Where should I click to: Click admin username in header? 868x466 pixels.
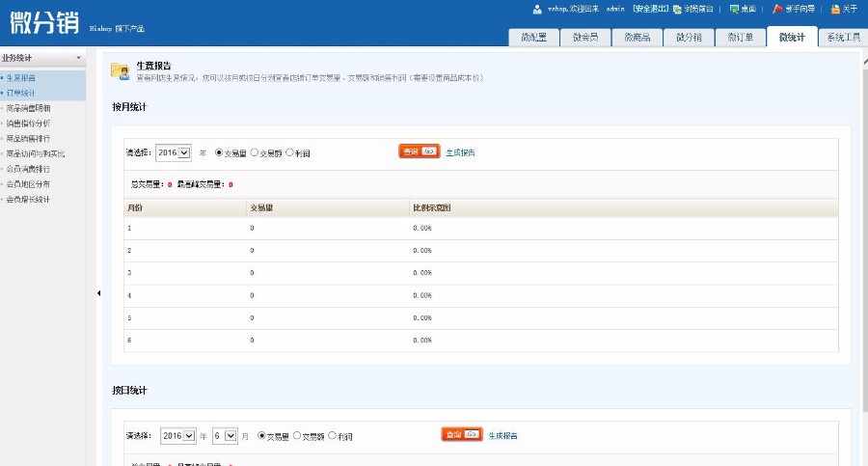point(615,9)
